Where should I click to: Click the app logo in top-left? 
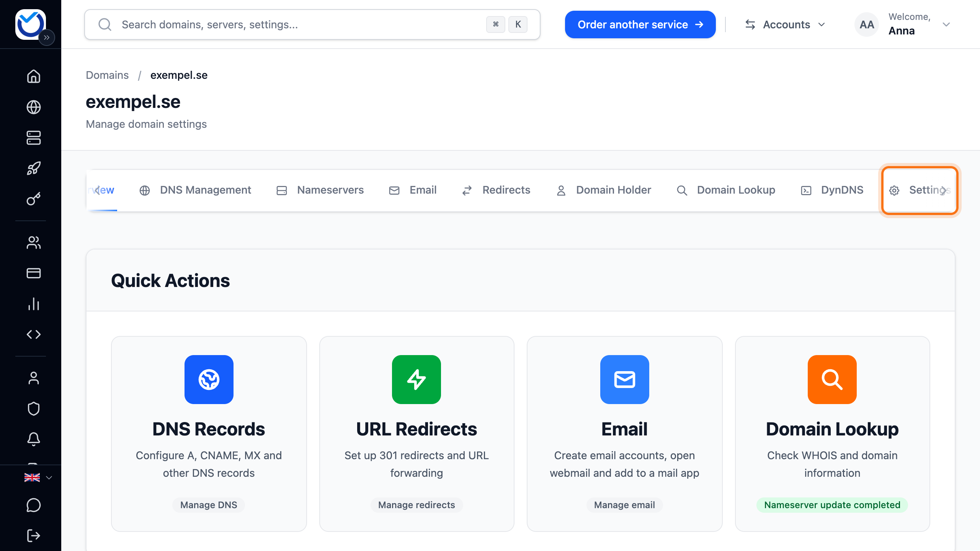click(x=31, y=24)
